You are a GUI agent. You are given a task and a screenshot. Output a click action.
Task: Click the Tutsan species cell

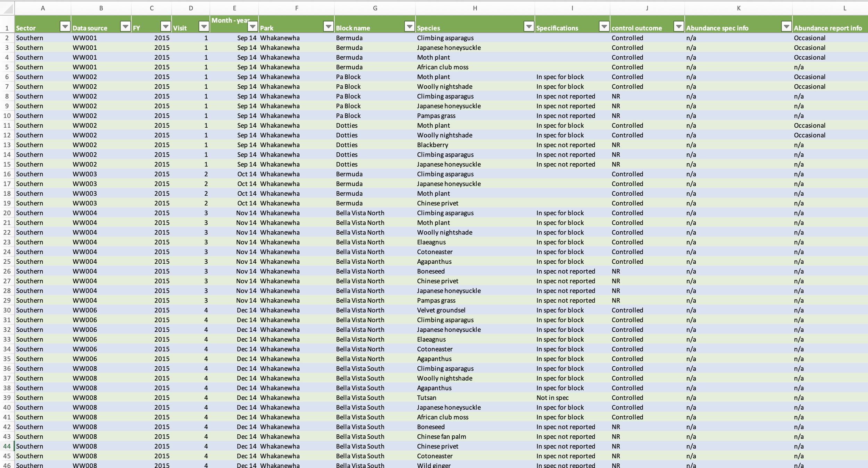point(427,398)
